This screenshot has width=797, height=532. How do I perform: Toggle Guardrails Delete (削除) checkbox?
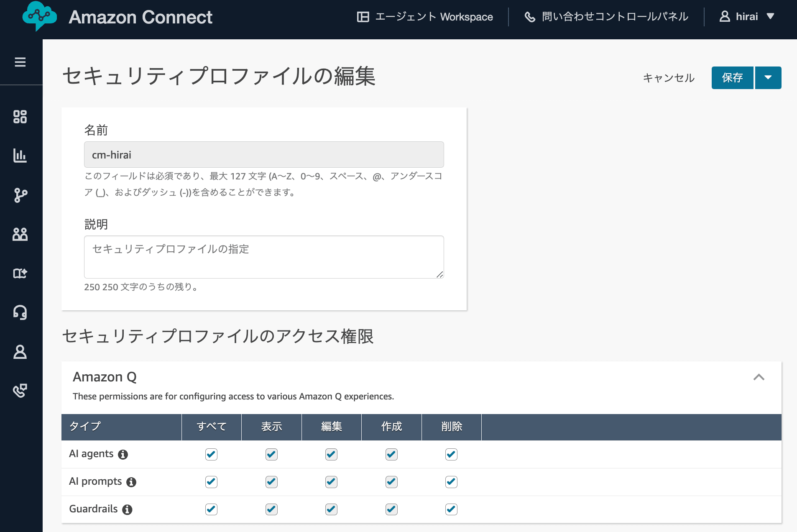(x=451, y=509)
